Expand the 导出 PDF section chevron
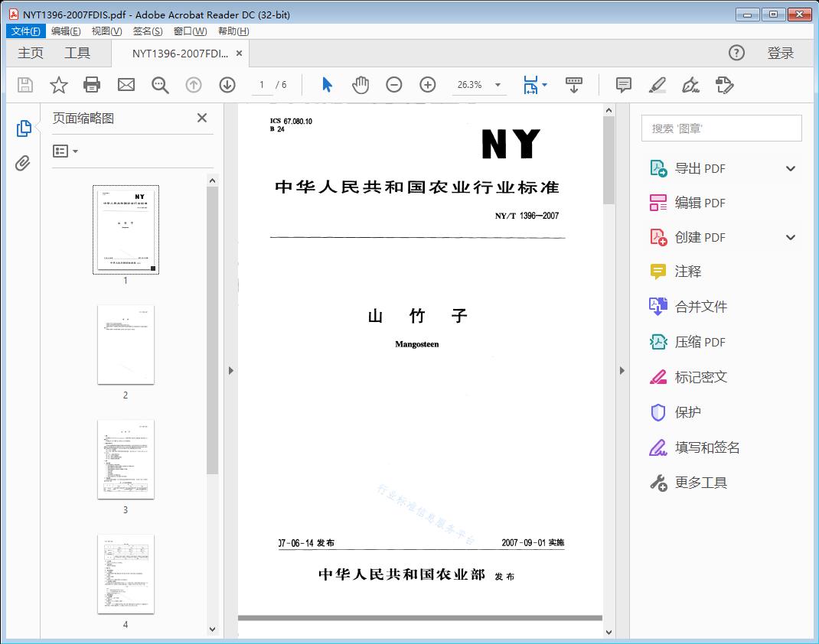The width and height of the screenshot is (819, 644). [791, 169]
